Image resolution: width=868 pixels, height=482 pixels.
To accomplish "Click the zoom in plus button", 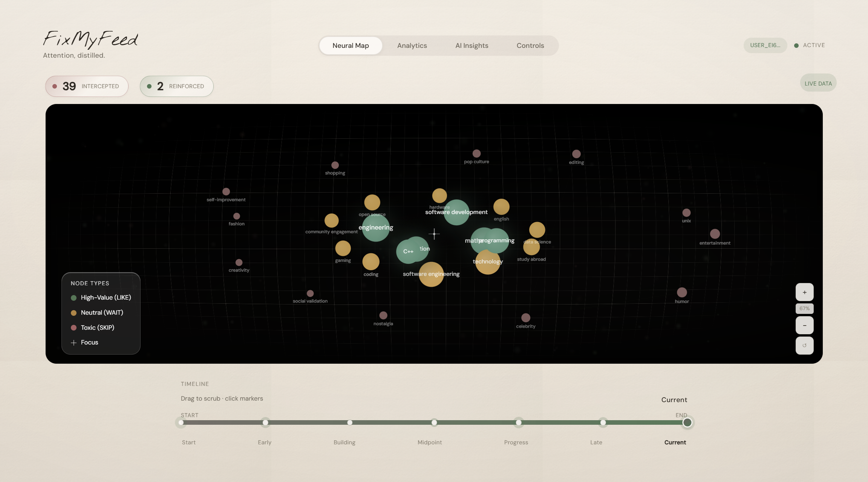I will (x=804, y=292).
